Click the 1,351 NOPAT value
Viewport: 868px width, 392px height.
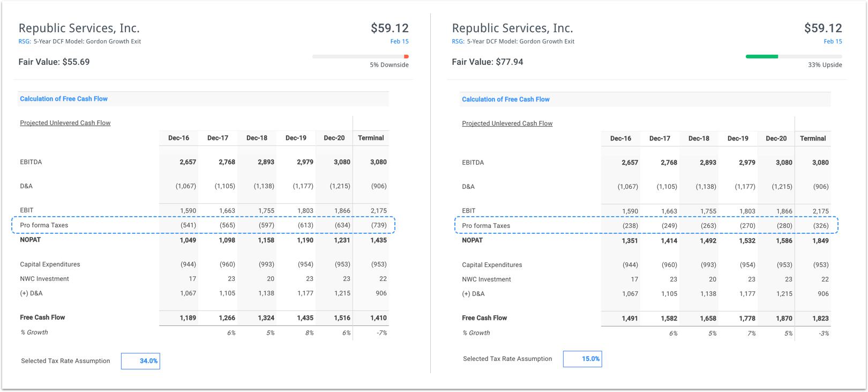click(x=630, y=241)
